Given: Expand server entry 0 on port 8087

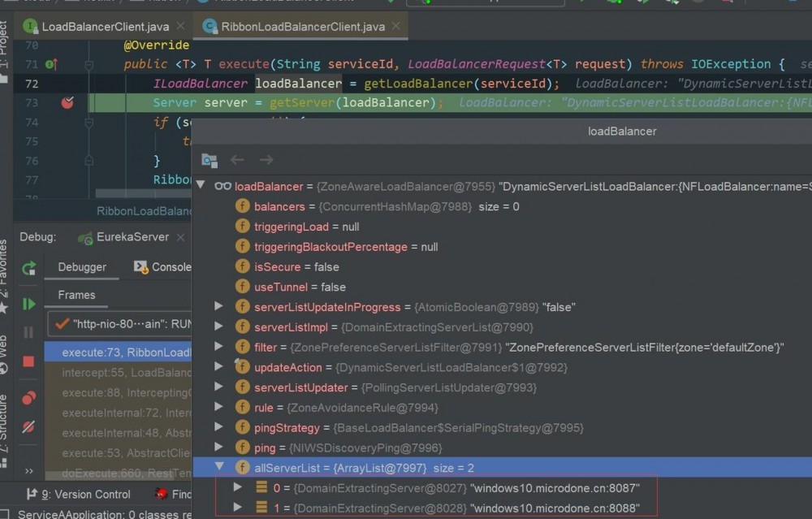Looking at the screenshot, I should [238, 487].
